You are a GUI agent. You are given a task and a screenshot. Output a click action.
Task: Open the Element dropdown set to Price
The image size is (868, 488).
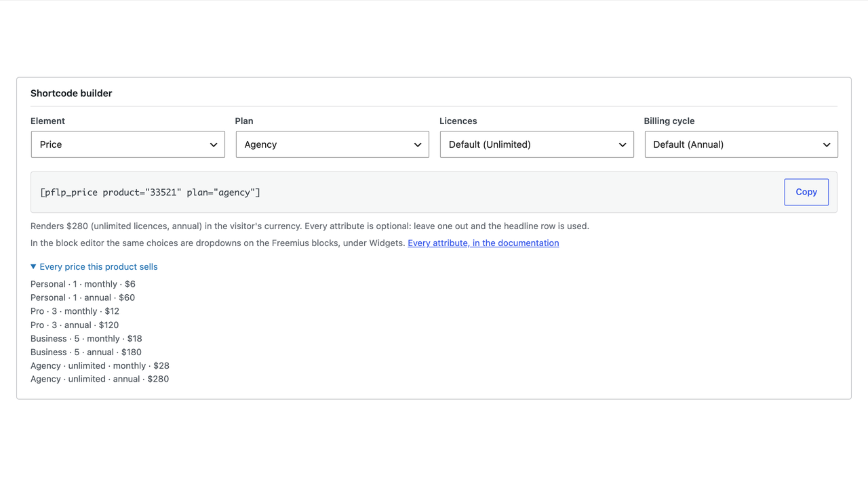tap(127, 144)
